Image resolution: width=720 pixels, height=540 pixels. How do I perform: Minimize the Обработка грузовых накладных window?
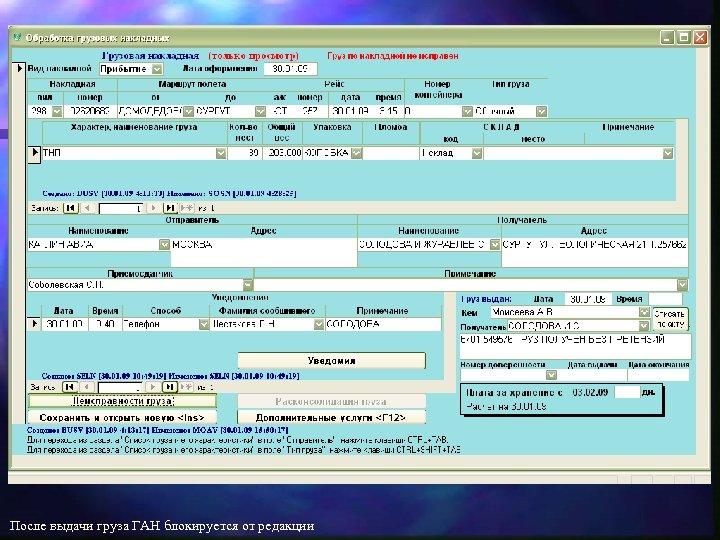667,37
